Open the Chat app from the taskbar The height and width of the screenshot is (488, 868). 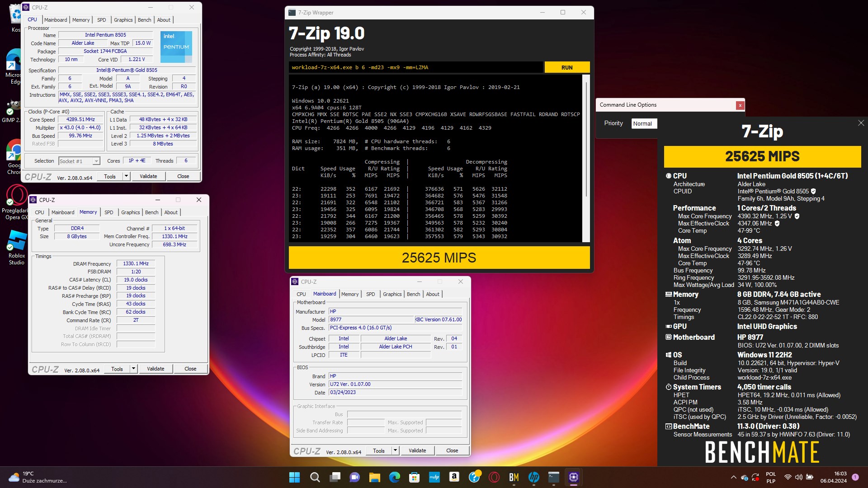point(355,477)
